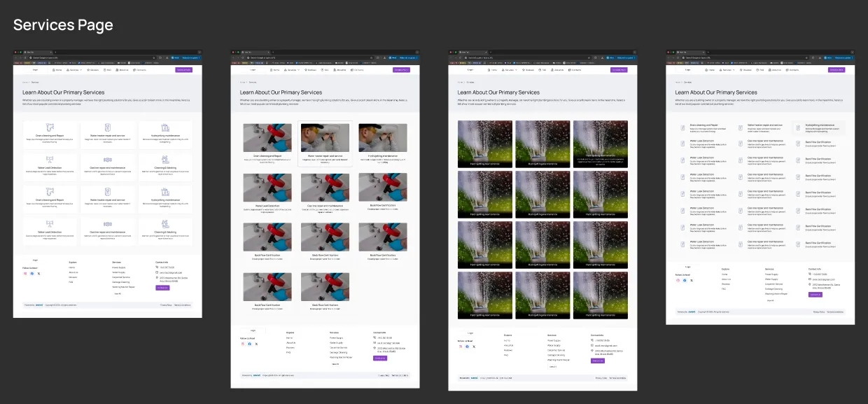Open Facebook from the photo-card mockup footer
Screen dimensions: 868x404
(250, 344)
